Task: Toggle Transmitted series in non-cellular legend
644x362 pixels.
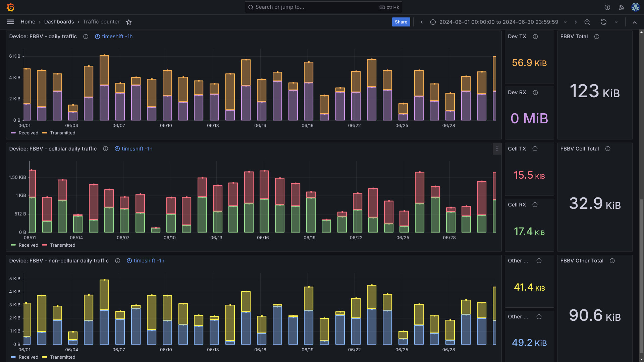Action: [62, 357]
